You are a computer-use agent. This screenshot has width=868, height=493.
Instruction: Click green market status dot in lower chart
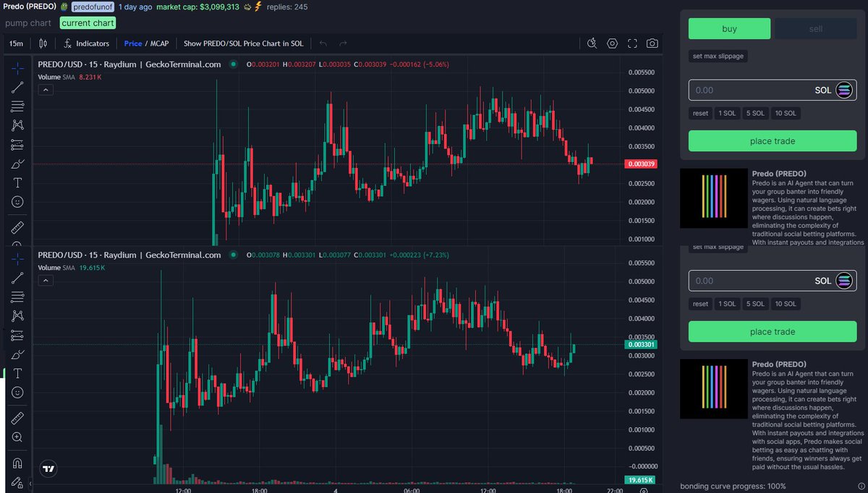[233, 255]
